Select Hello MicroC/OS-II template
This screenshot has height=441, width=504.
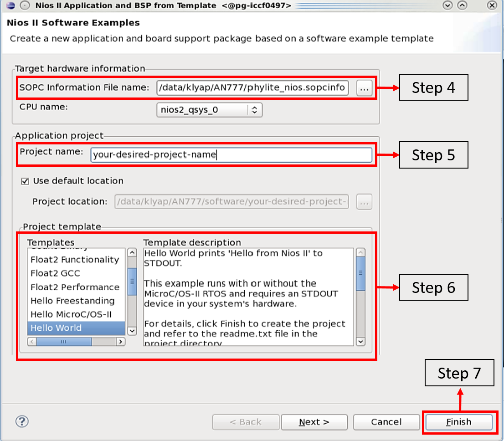[71, 314]
